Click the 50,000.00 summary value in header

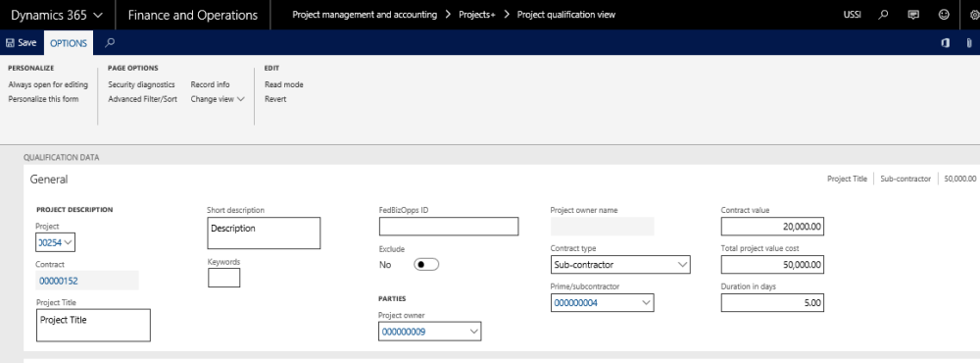[x=960, y=179]
